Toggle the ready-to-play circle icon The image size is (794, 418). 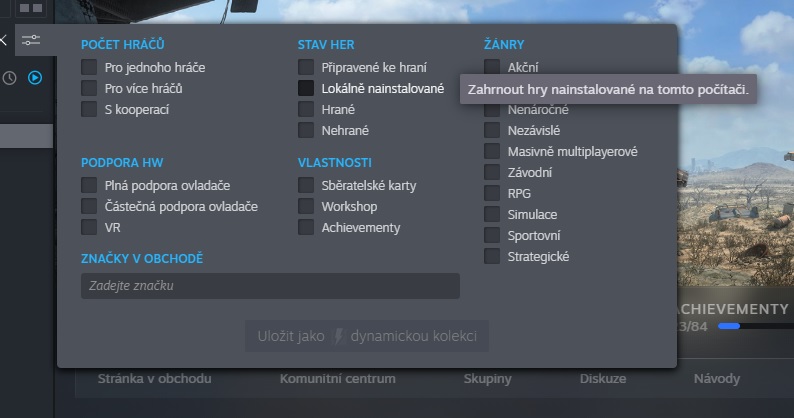[x=35, y=77]
